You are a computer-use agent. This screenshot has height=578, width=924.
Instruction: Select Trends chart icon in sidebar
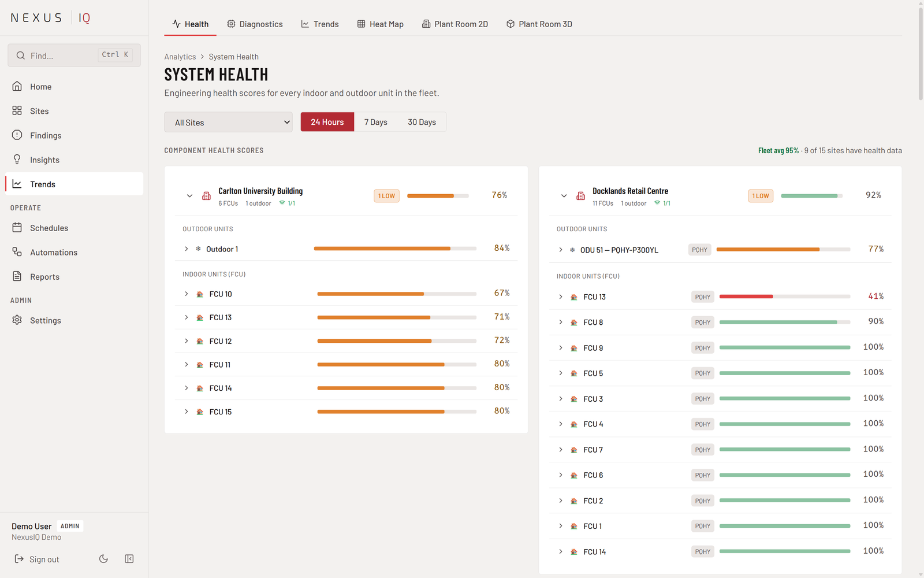pos(17,184)
